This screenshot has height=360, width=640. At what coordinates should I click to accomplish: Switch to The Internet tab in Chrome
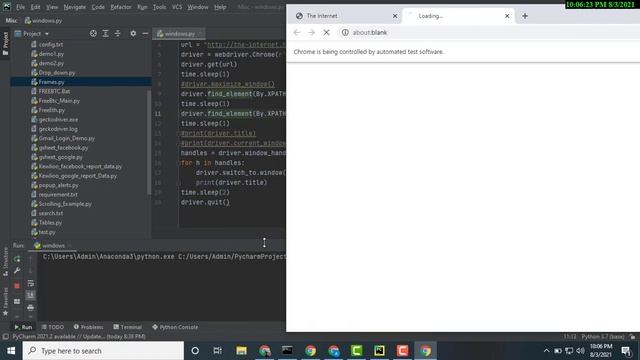[345, 16]
